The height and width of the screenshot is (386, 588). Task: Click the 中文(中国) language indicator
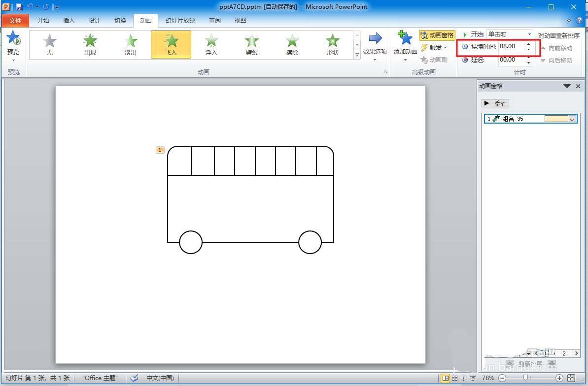click(160, 378)
